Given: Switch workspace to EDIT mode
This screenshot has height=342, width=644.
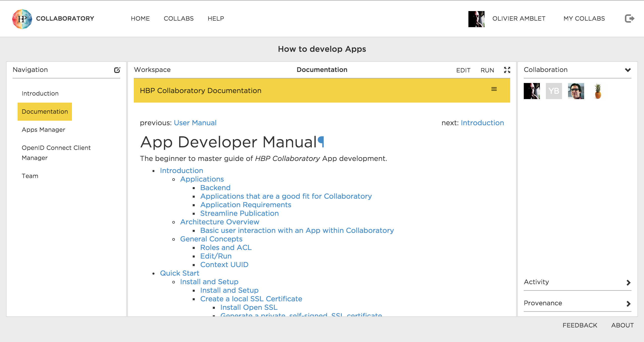Looking at the screenshot, I should click(x=463, y=70).
